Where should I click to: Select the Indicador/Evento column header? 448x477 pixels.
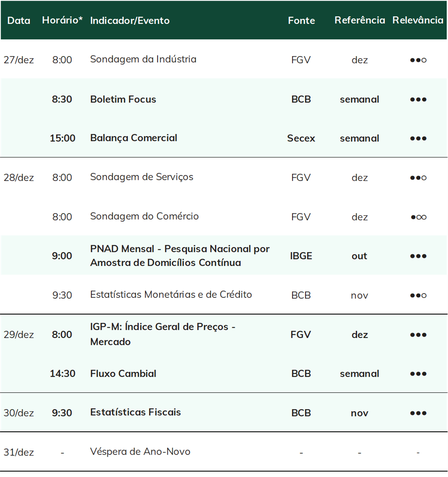tap(130, 21)
